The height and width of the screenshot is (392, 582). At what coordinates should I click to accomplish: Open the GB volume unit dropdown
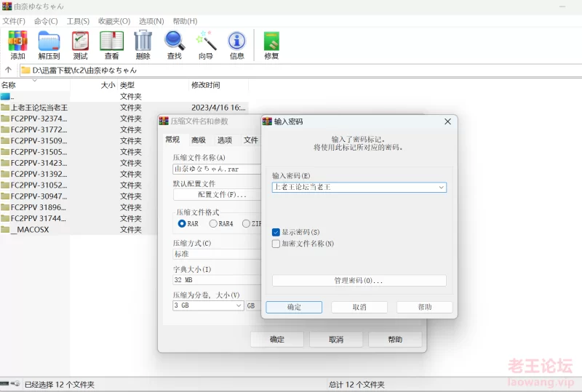[x=253, y=305]
